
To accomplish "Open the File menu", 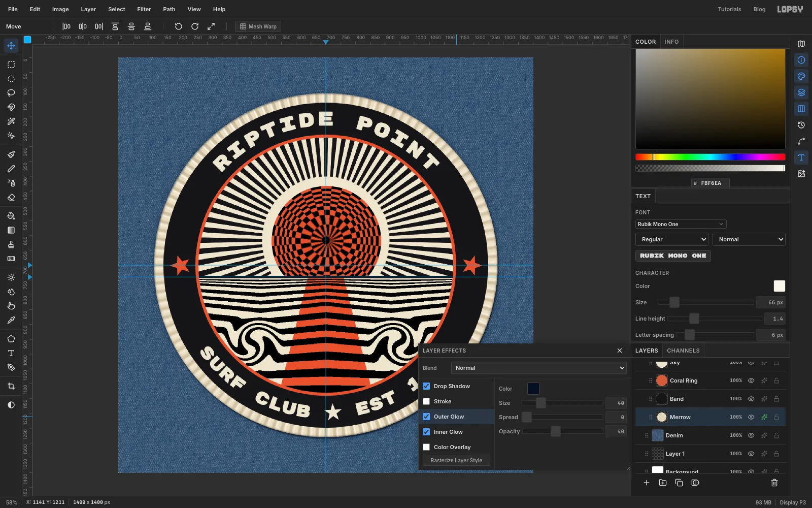I will (x=13, y=9).
